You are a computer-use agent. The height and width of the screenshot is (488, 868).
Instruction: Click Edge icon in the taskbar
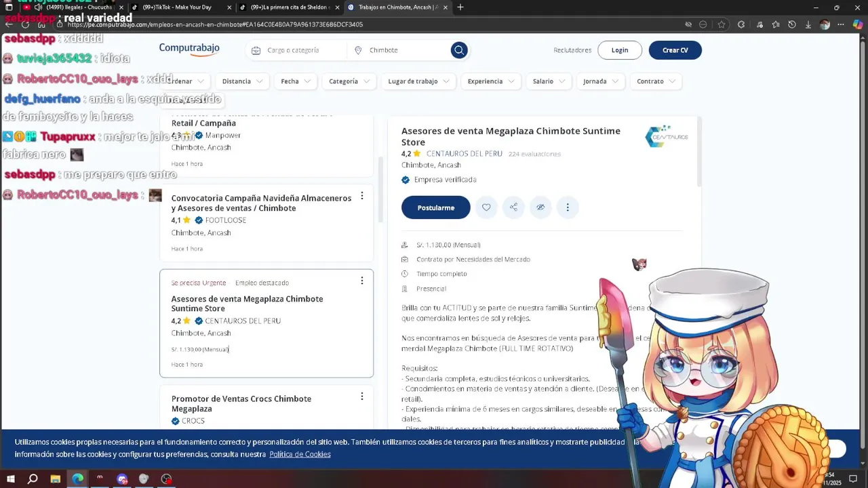[x=78, y=479]
